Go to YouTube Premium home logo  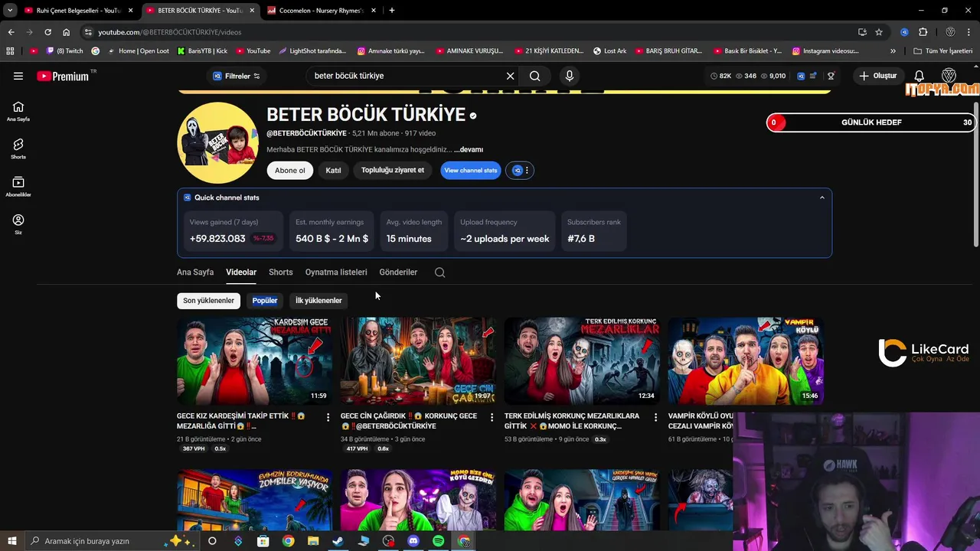click(x=63, y=76)
